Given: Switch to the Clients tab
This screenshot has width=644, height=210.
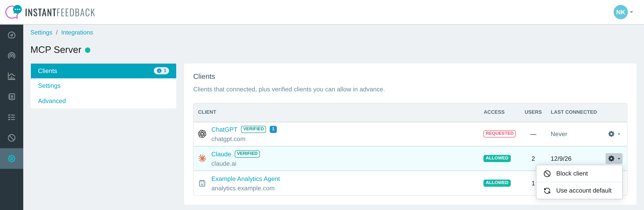Looking at the screenshot, I should 104,71.
